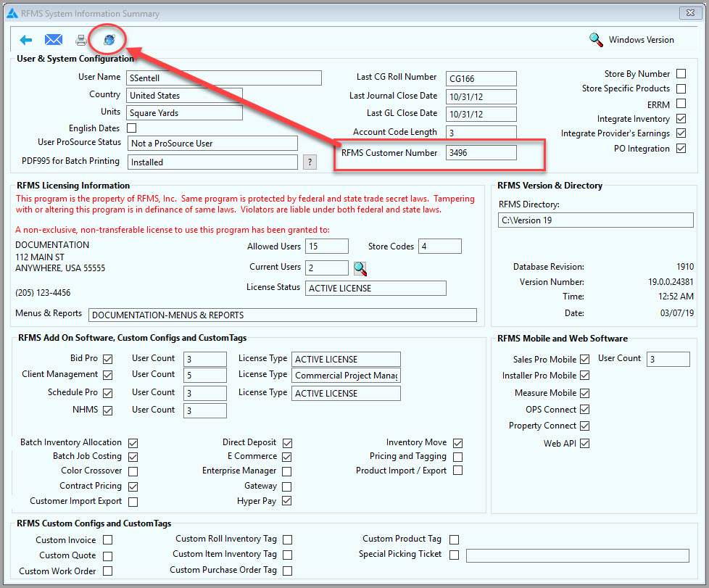Toggle the Direct Deposit checkbox
709x588 pixels.
[x=287, y=443]
